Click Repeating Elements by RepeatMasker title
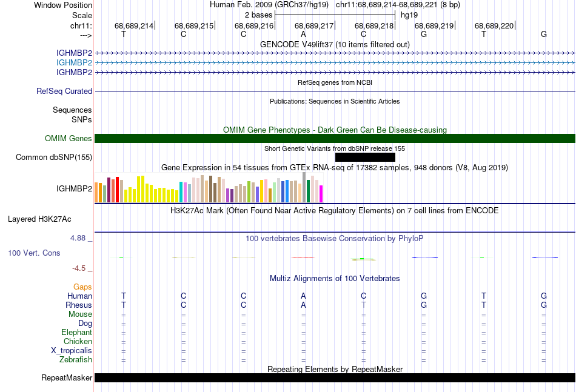 [x=335, y=369]
